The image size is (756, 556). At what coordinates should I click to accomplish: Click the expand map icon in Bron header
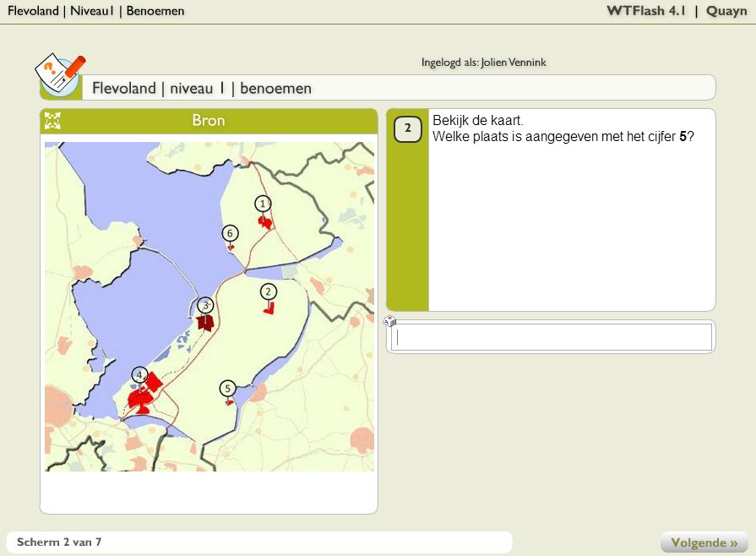(x=52, y=121)
